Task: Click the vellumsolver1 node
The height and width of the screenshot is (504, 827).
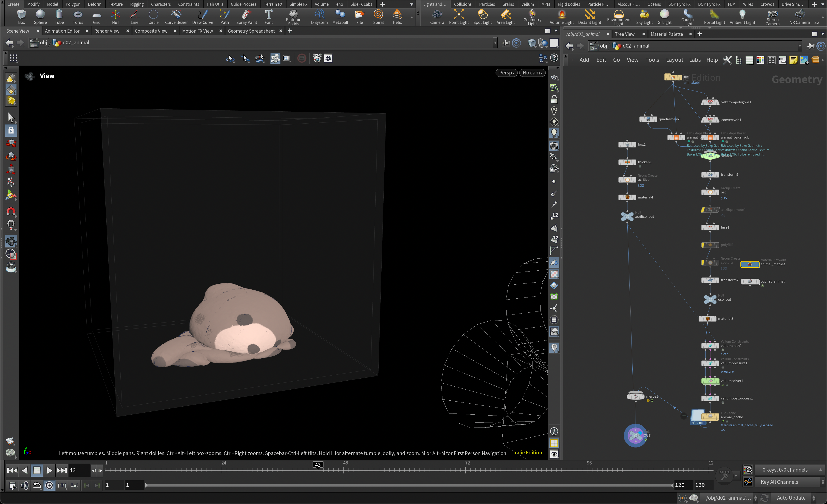Action: point(710,381)
